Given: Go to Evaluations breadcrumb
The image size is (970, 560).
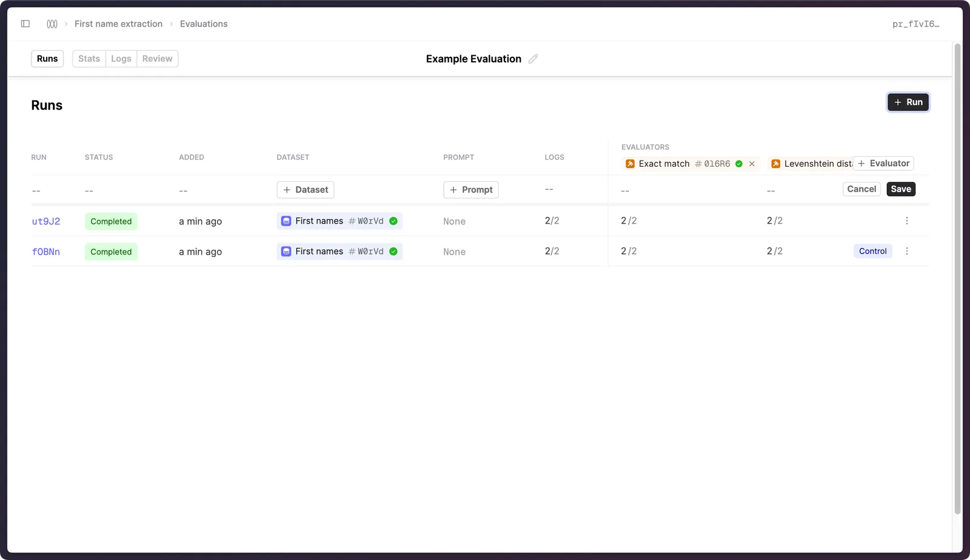Looking at the screenshot, I should (204, 24).
